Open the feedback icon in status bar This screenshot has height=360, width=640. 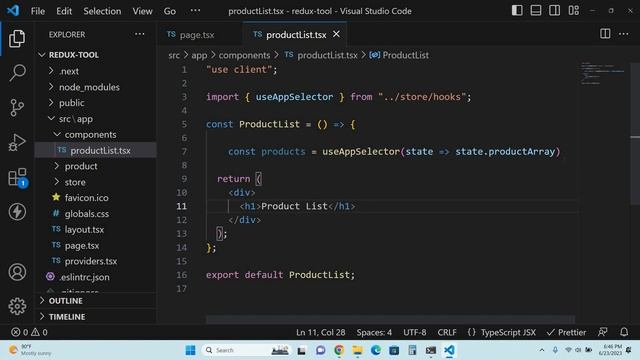tap(602, 332)
